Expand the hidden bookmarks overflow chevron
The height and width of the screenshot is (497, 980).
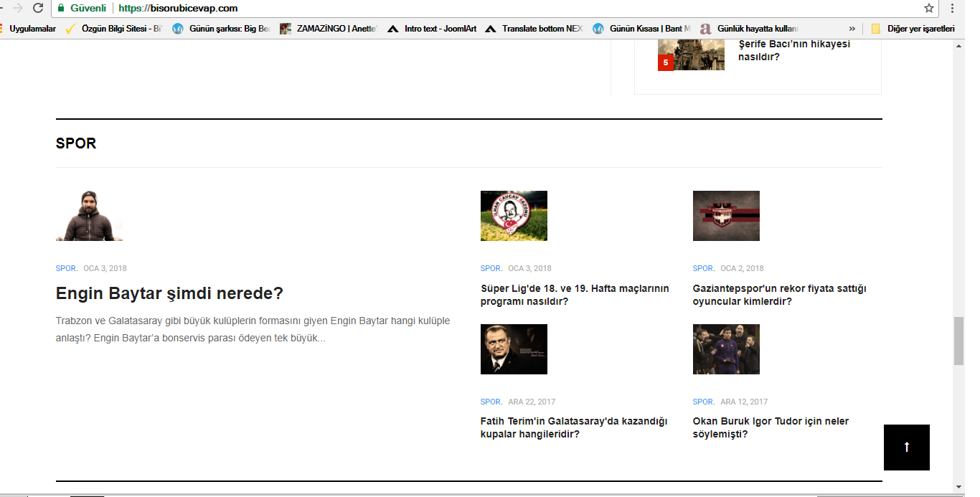pos(852,29)
